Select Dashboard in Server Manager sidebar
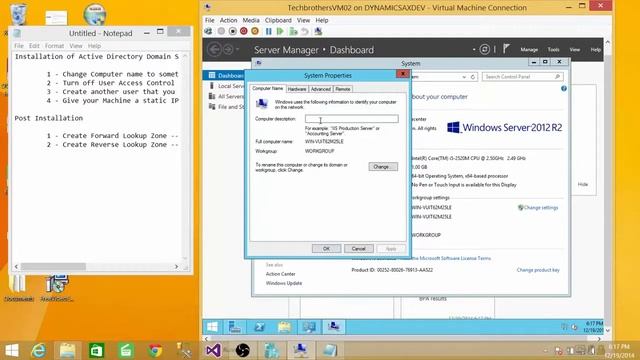The height and width of the screenshot is (360, 640). pos(225,75)
